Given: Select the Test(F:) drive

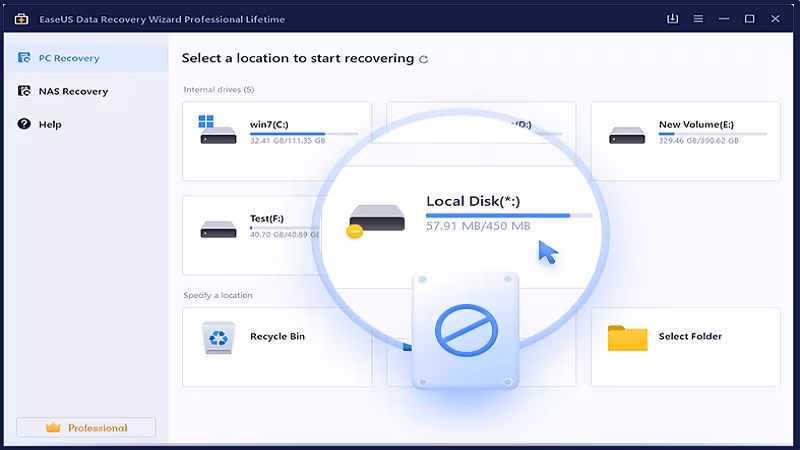Looking at the screenshot, I should click(253, 235).
